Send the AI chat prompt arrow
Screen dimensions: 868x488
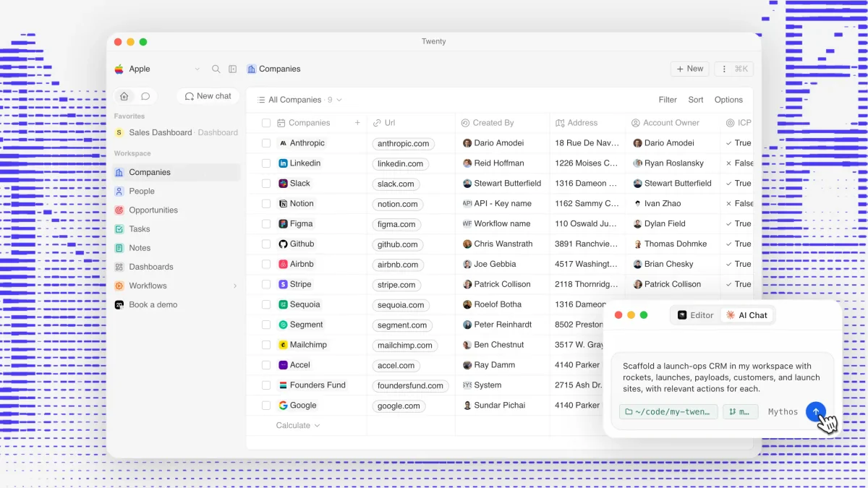[x=816, y=412]
